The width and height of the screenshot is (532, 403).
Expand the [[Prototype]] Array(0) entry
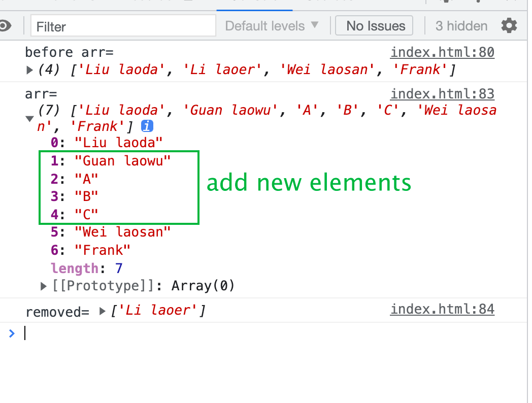(x=43, y=286)
